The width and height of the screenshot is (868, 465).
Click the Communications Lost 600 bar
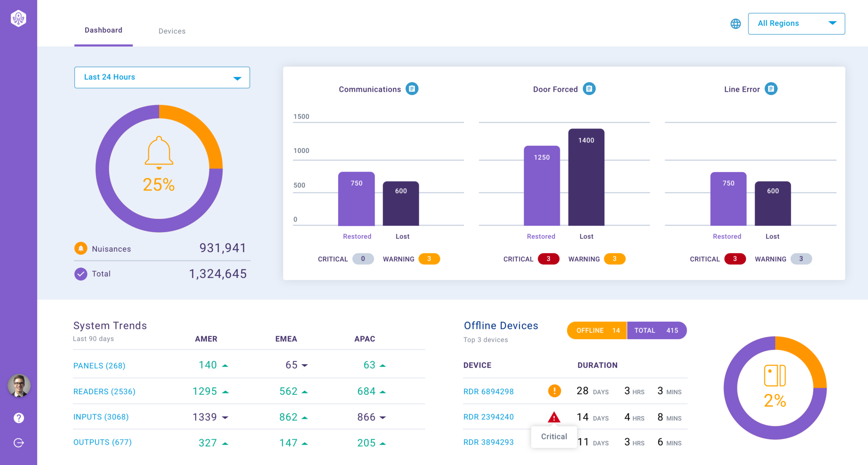401,203
